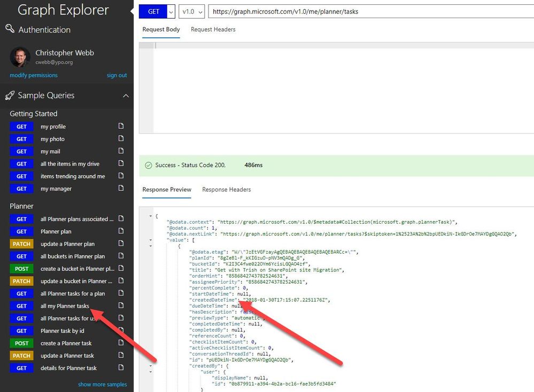Open docs icon for update a Planner plan
534x392 pixels.
121,244
